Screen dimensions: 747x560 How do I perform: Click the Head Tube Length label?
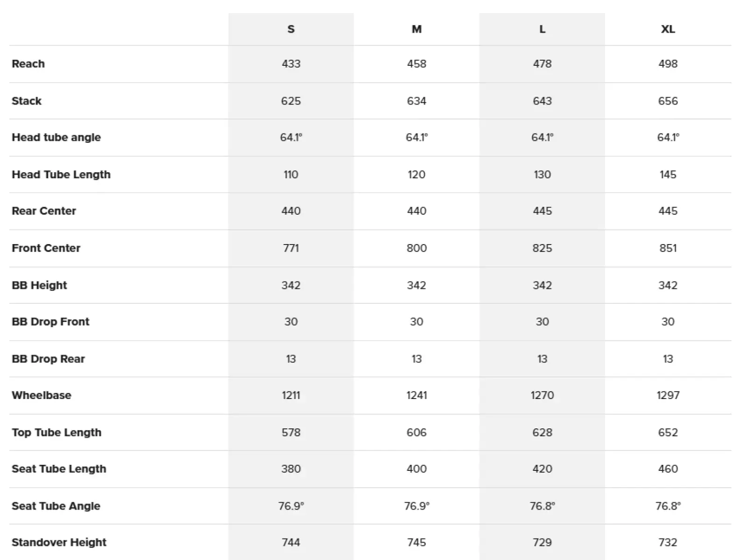coord(61,175)
